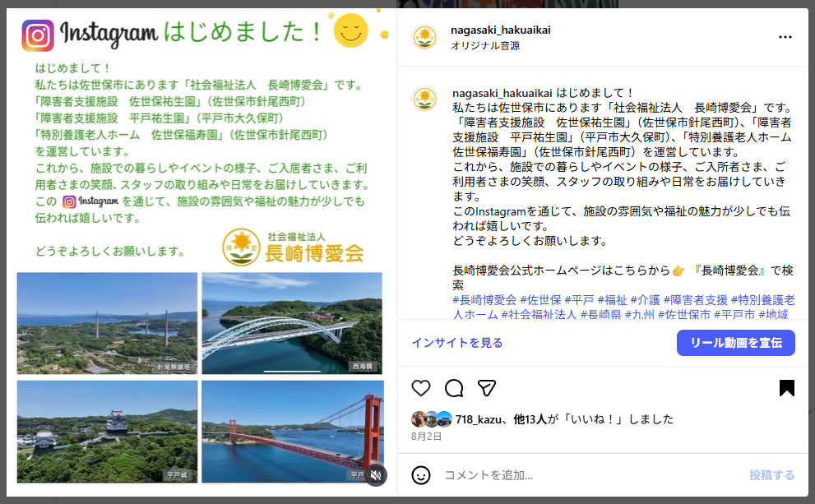Open the インサイトを見る link
Screen dimensions: 815x504
click(457, 343)
